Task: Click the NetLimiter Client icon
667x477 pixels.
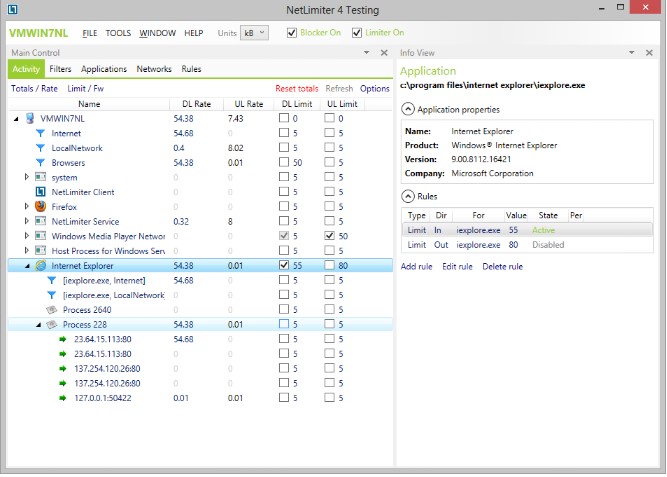Action: click(41, 192)
